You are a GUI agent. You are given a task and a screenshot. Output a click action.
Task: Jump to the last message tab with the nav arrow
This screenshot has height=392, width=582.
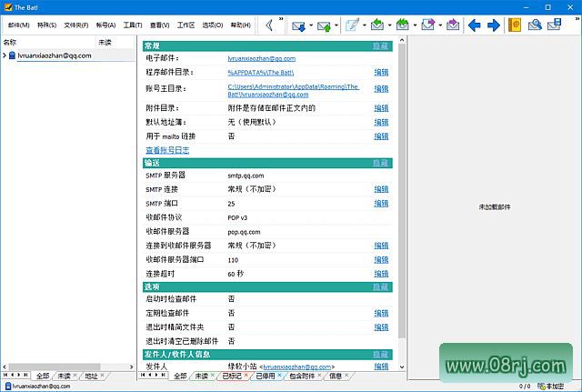click(163, 375)
